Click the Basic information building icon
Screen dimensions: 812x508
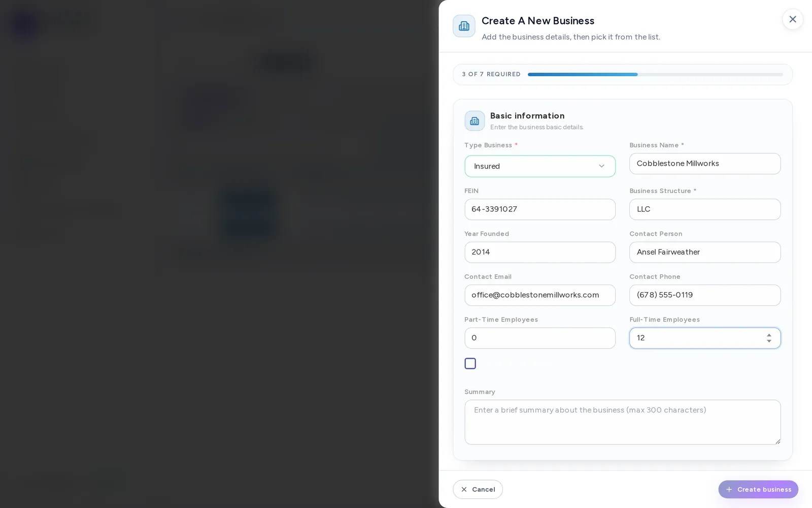(x=475, y=121)
